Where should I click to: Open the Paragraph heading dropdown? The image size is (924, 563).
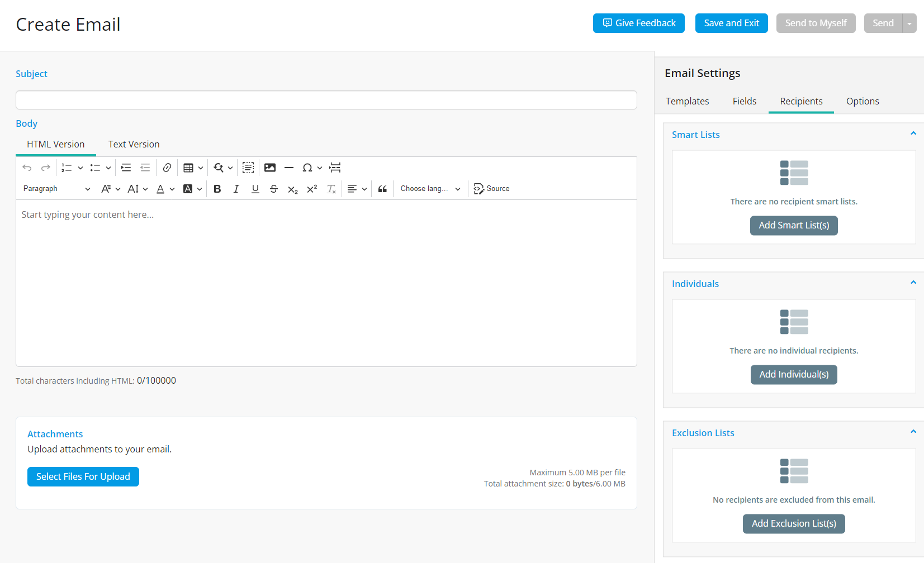click(x=56, y=189)
